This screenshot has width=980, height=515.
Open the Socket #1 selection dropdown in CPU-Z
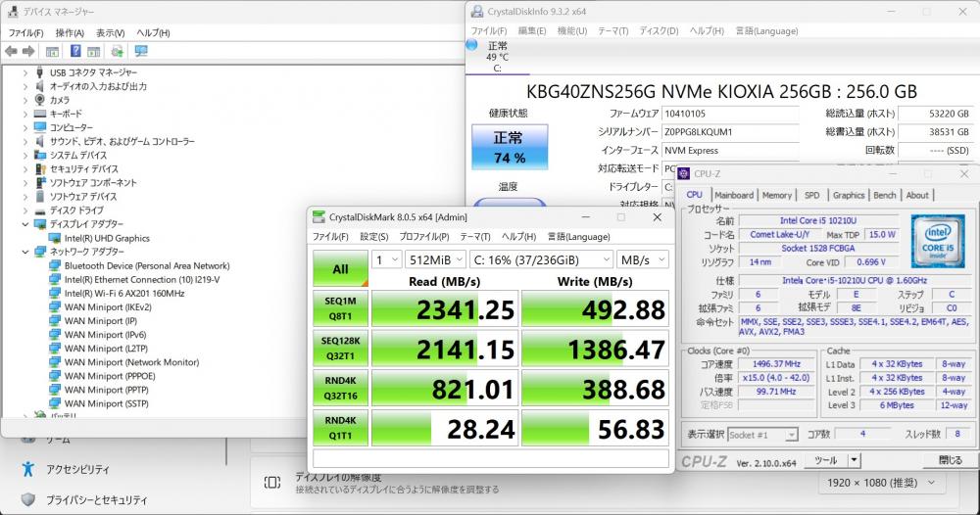coord(762,435)
